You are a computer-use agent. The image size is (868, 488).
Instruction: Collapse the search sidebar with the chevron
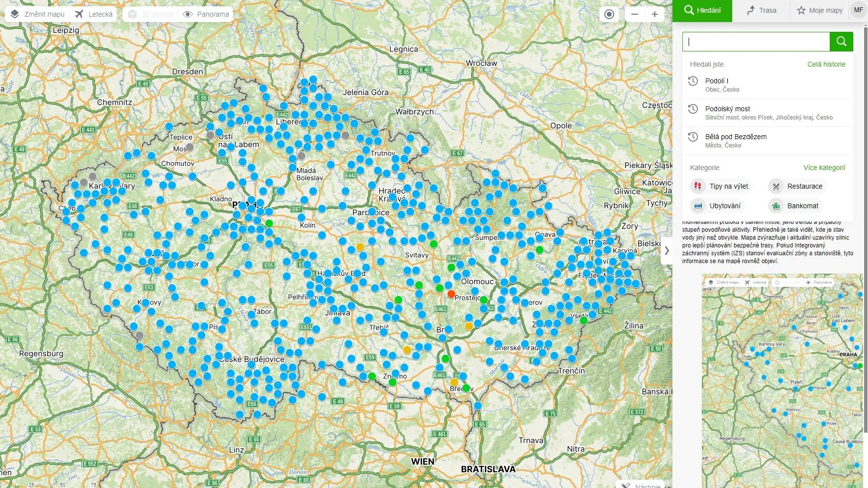tap(667, 251)
